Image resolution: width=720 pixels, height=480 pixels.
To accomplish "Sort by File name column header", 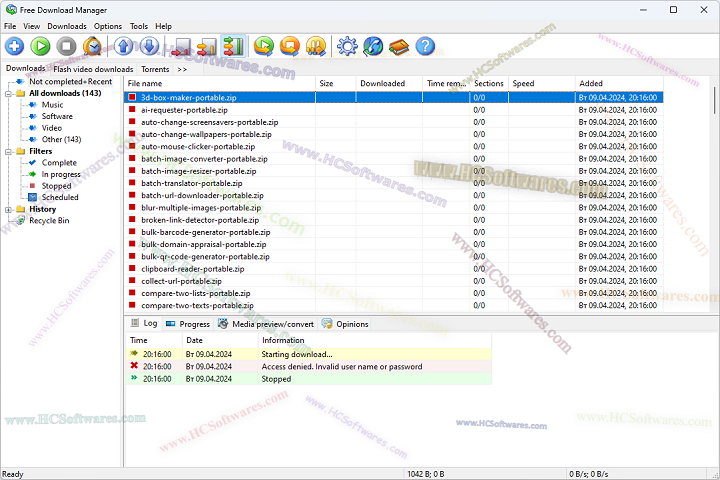I will [x=220, y=83].
